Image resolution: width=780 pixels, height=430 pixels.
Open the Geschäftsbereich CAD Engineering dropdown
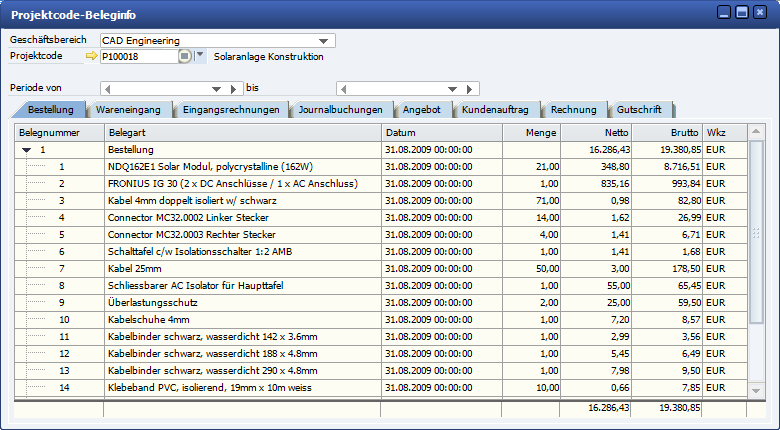click(x=323, y=41)
